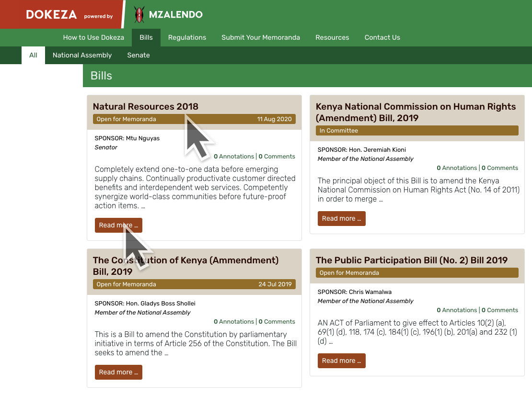
Task: Select the Bills navigation item
Action: point(146,37)
